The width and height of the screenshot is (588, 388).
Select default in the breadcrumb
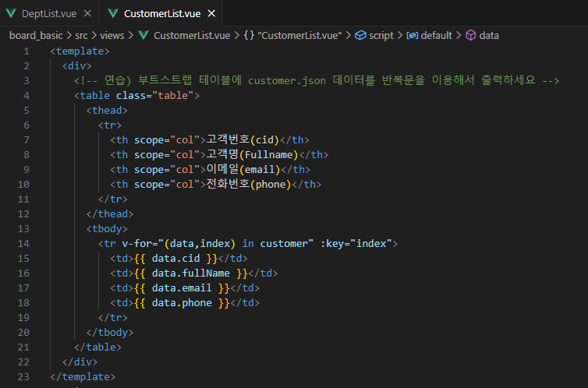point(437,36)
